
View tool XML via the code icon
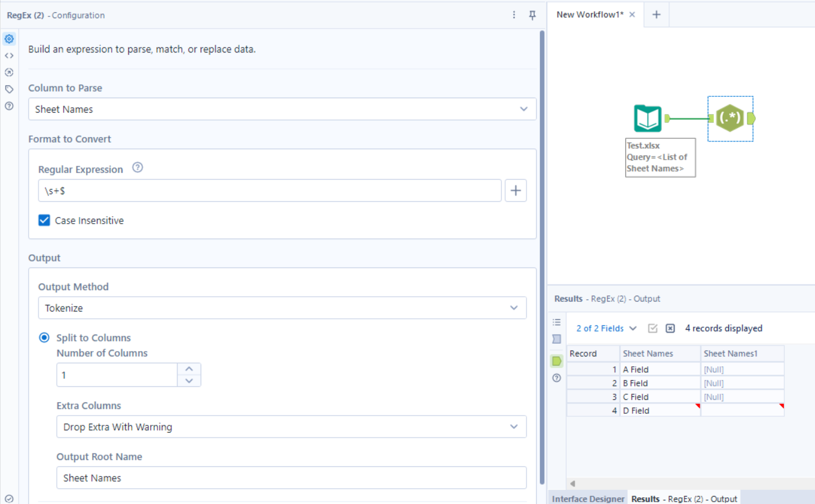[x=9, y=55]
